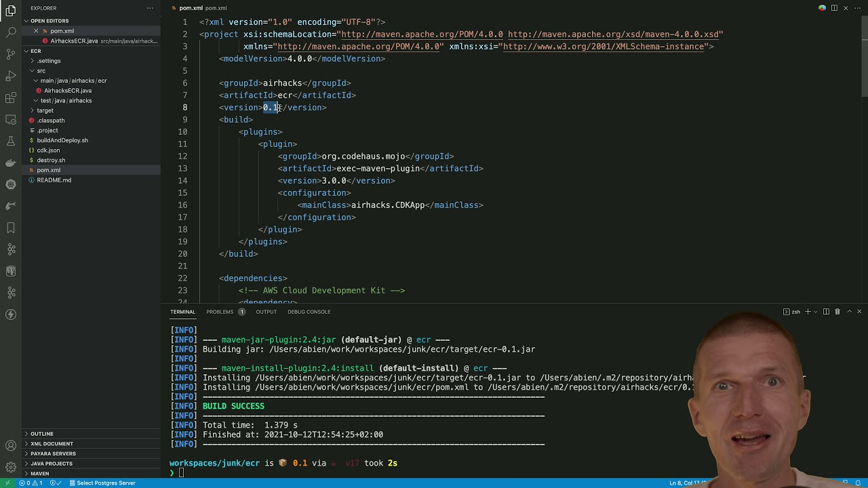Expand the Maven section
This screenshot has width=868, height=488.
39,474
